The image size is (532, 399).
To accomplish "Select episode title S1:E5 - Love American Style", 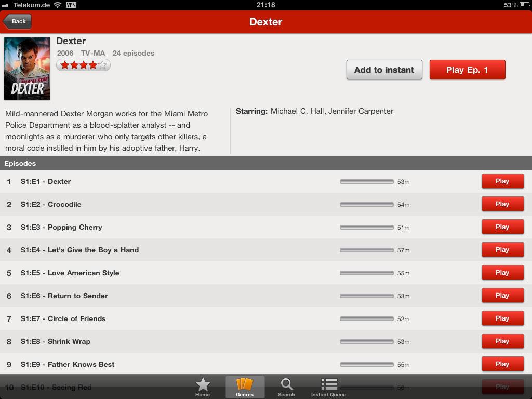I will tap(70, 273).
